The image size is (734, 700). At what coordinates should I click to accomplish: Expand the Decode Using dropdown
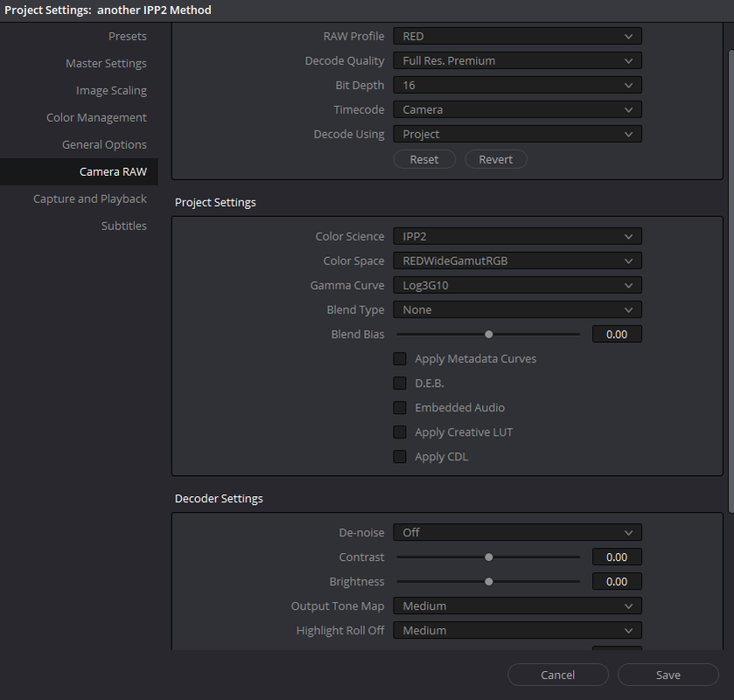(517, 135)
